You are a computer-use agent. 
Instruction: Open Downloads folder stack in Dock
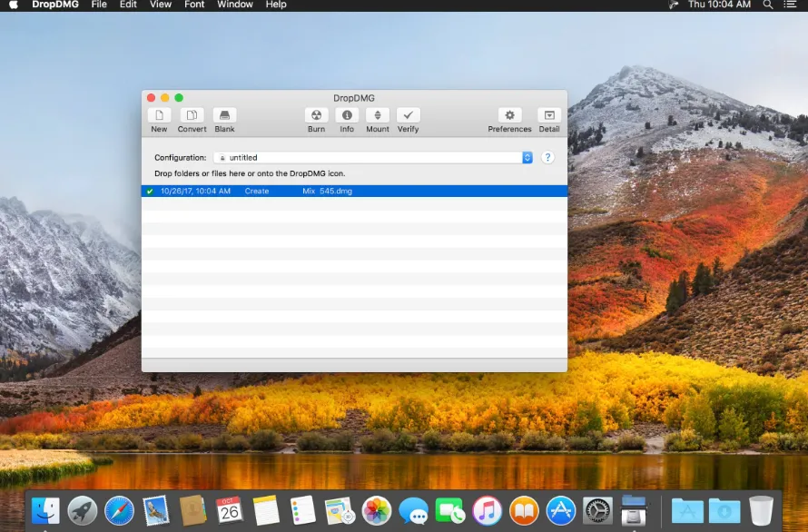pos(724,510)
